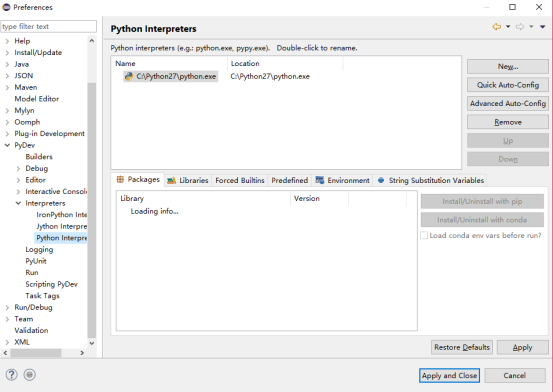Image resolution: width=553 pixels, height=392 pixels.
Task: Click the tree scroll down arrow
Action: pyautogui.click(x=92, y=343)
